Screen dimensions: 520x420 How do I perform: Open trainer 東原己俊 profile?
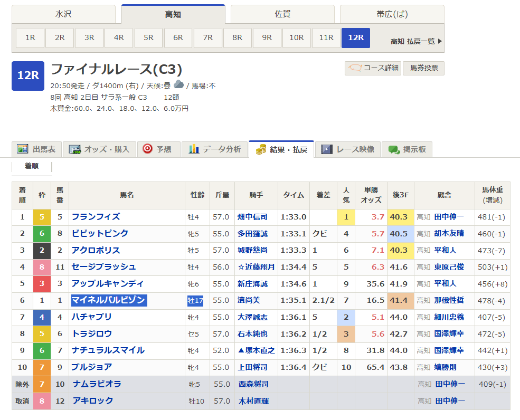[x=449, y=267]
